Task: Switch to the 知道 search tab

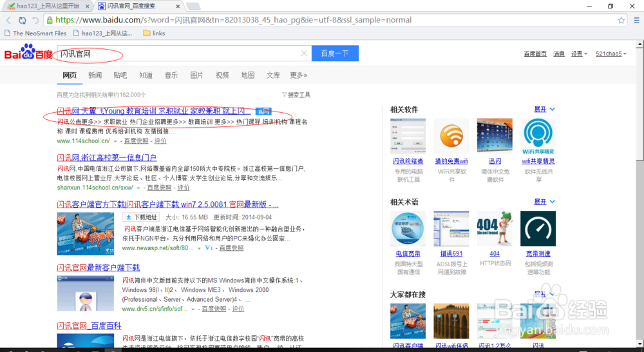Action: tap(146, 75)
